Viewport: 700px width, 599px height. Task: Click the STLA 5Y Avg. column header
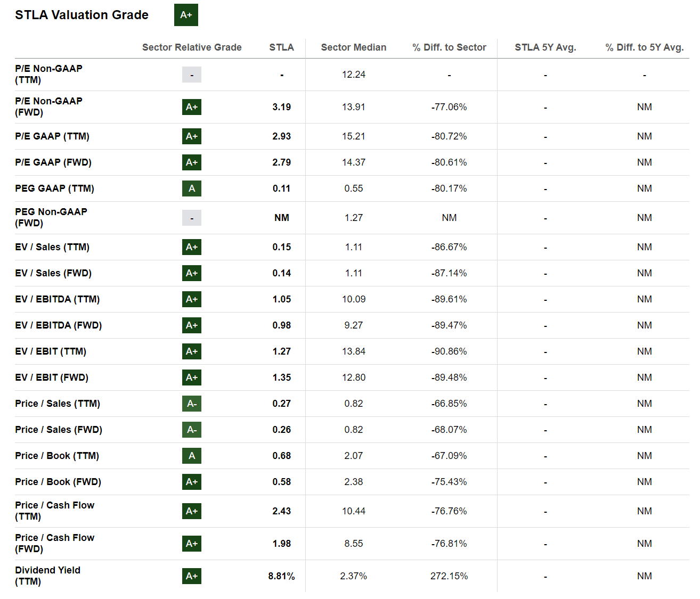[x=545, y=47]
